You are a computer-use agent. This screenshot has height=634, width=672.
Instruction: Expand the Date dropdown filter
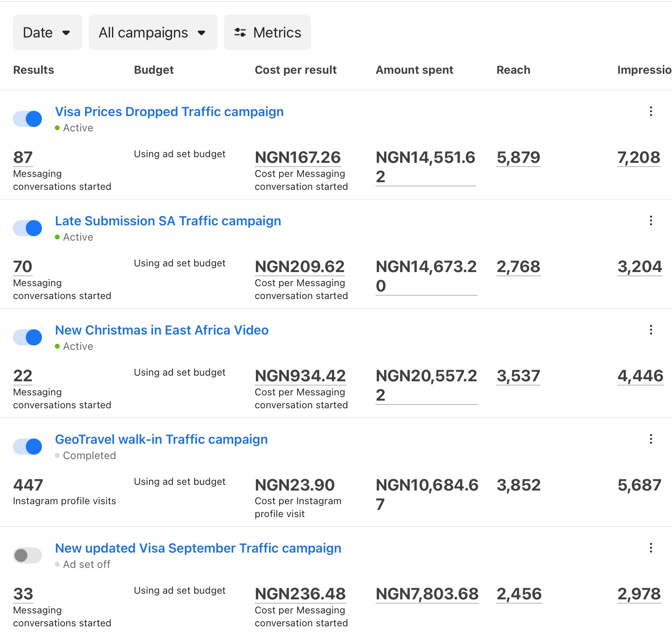pyautogui.click(x=47, y=33)
